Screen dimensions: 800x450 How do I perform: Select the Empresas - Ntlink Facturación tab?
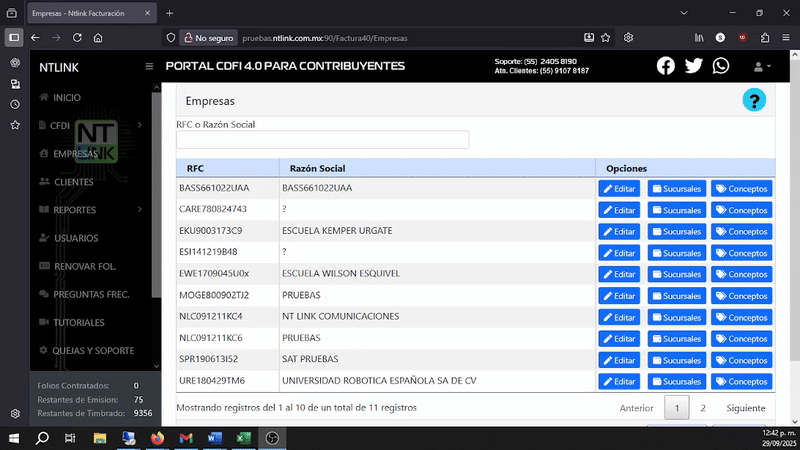(x=92, y=13)
